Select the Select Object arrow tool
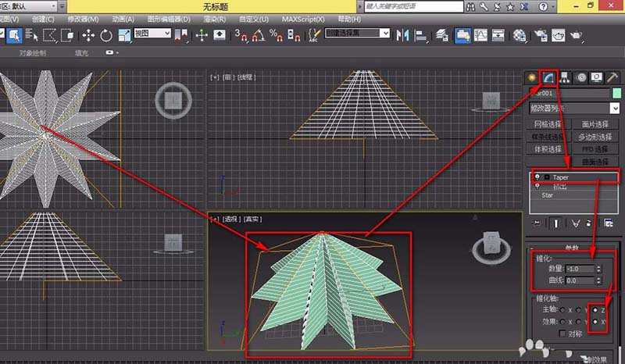Viewport: 625px width, 364px height. 14,35
